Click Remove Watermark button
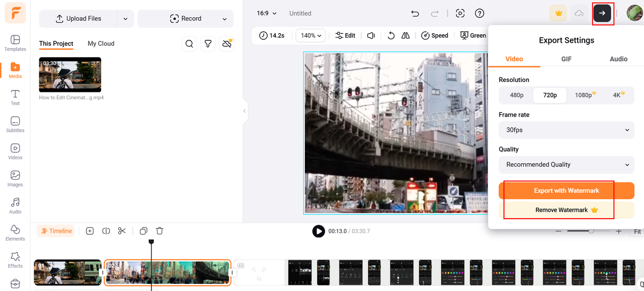Viewport: 644px width, 291px height. (x=567, y=210)
